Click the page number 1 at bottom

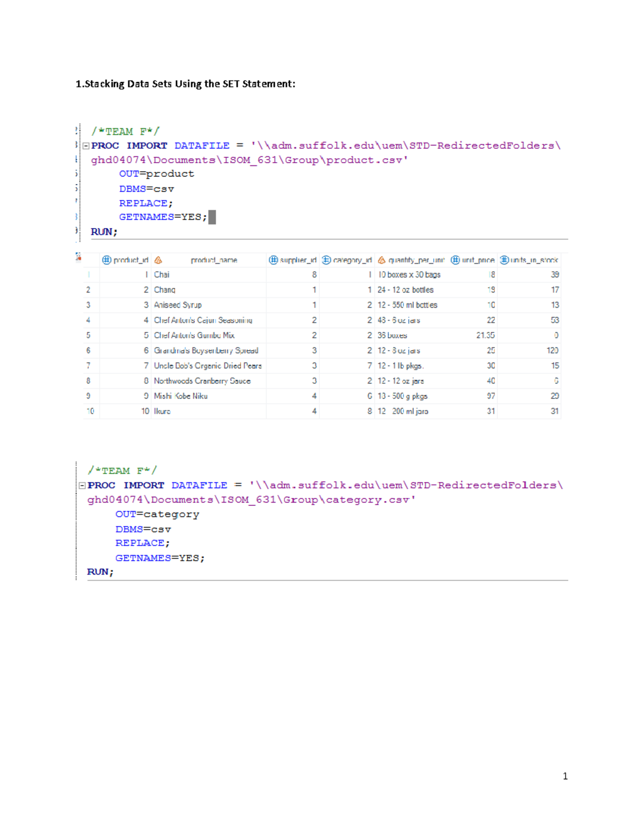pyautogui.click(x=565, y=775)
